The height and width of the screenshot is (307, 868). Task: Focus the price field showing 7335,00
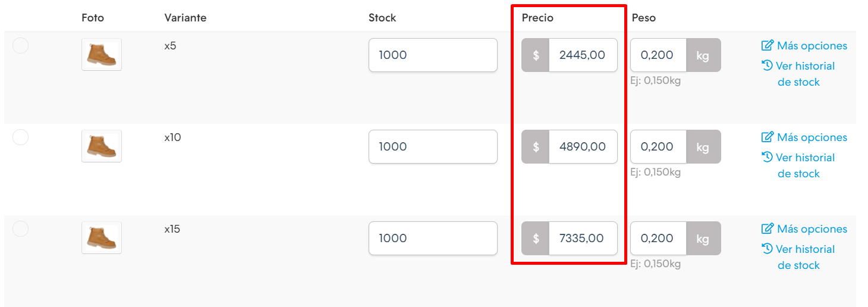click(583, 239)
